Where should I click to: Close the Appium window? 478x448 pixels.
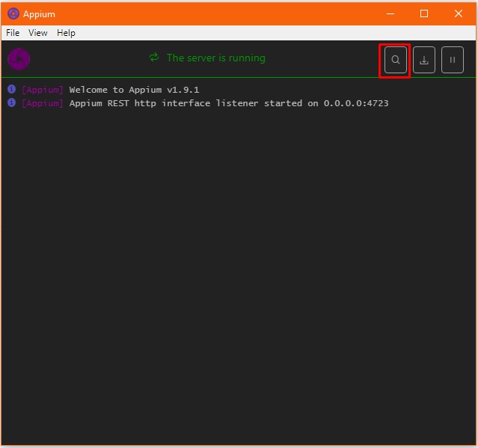coord(459,13)
